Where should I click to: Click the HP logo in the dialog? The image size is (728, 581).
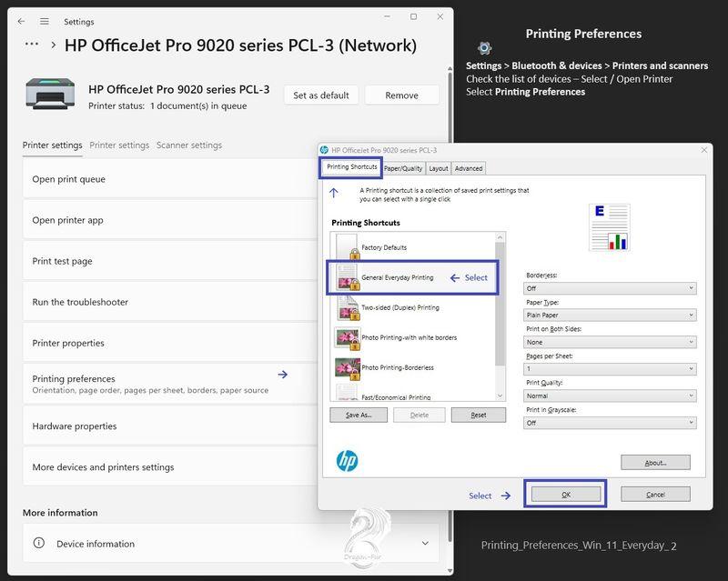click(347, 461)
